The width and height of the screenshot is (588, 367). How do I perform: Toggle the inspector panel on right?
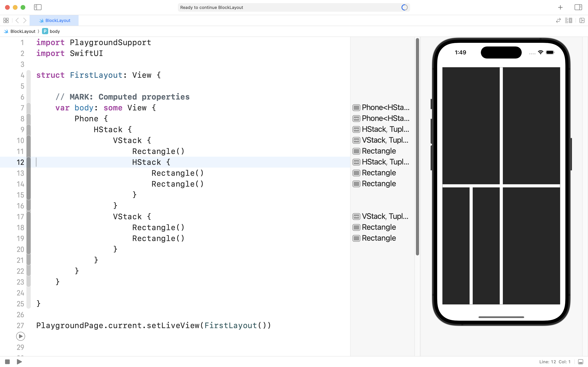[578, 7]
